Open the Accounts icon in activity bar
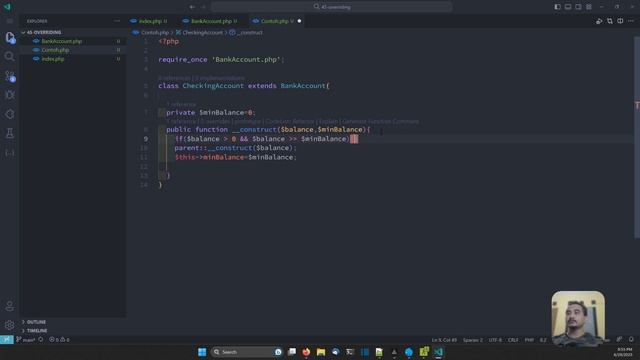Viewport: 640px width, 360px height. [x=10, y=306]
